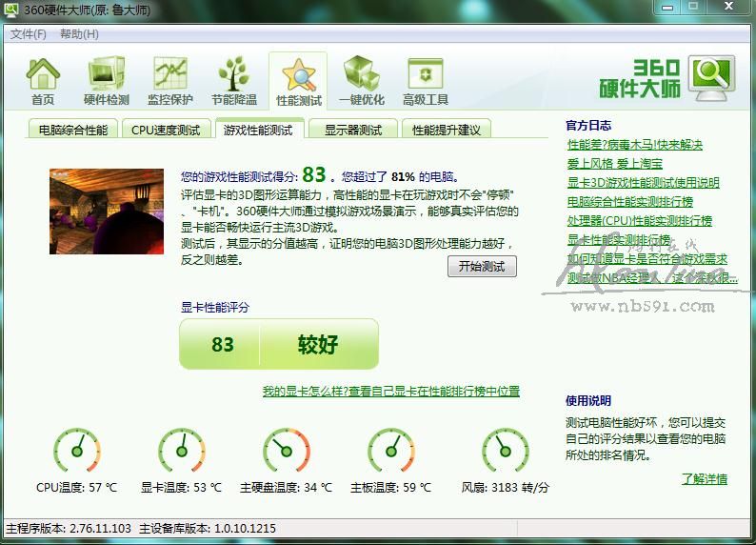
Task: Open 显卡3D游戏性能测试使用说明 link
Action: (x=644, y=182)
